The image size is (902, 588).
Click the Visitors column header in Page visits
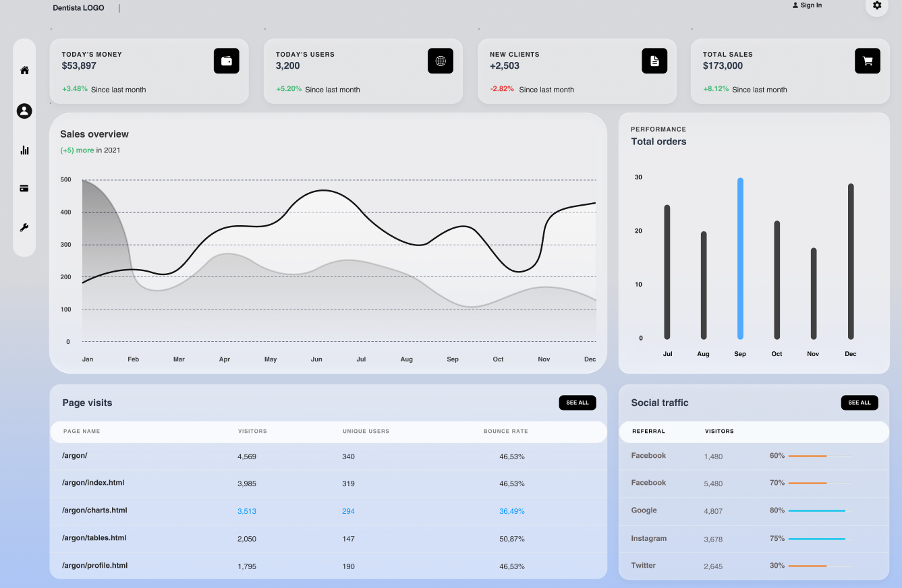click(x=252, y=432)
